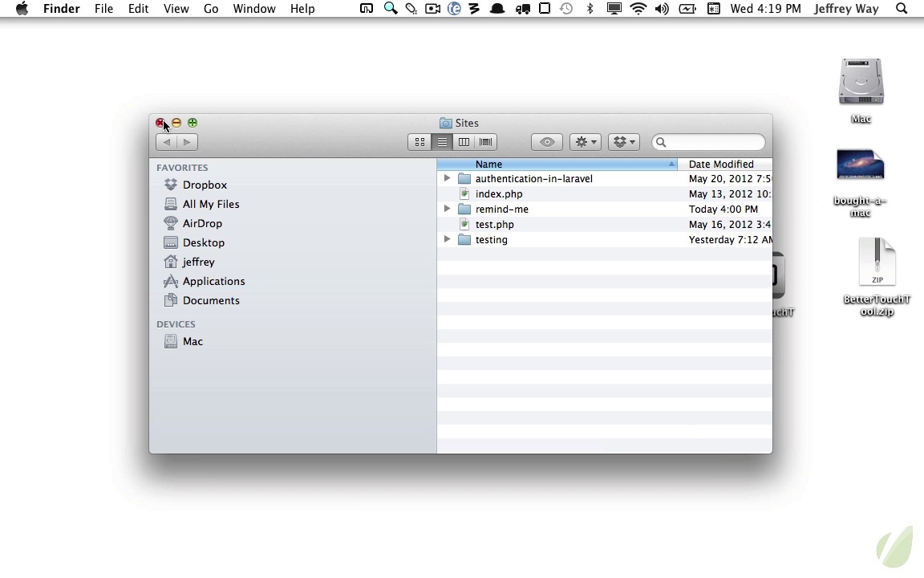Sort by the Name column header

point(557,164)
